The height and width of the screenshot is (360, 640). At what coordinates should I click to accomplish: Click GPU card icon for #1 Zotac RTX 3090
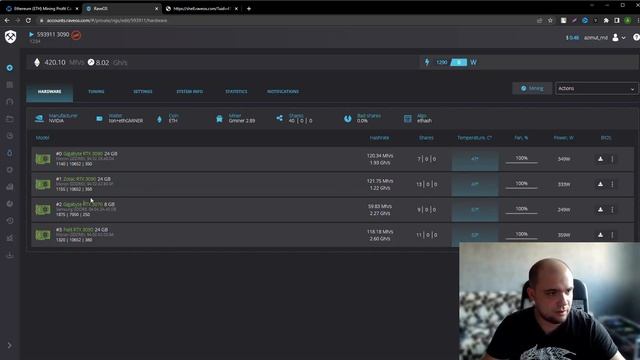click(43, 184)
